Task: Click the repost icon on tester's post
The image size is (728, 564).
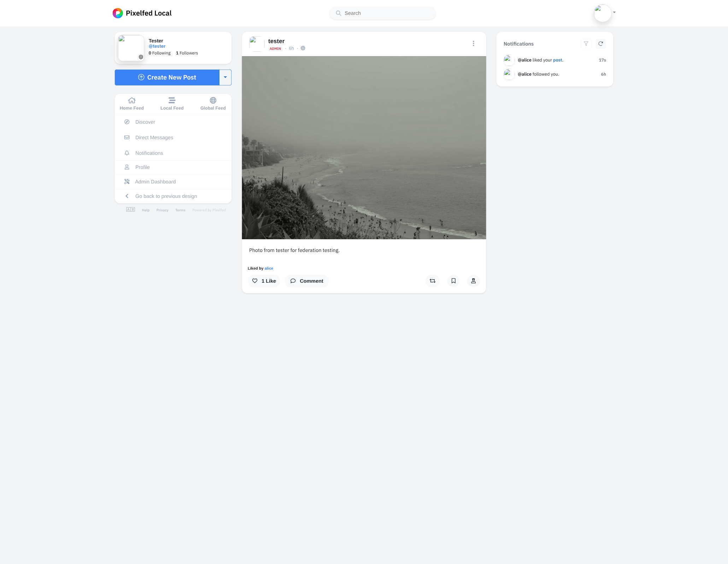Action: [x=432, y=281]
